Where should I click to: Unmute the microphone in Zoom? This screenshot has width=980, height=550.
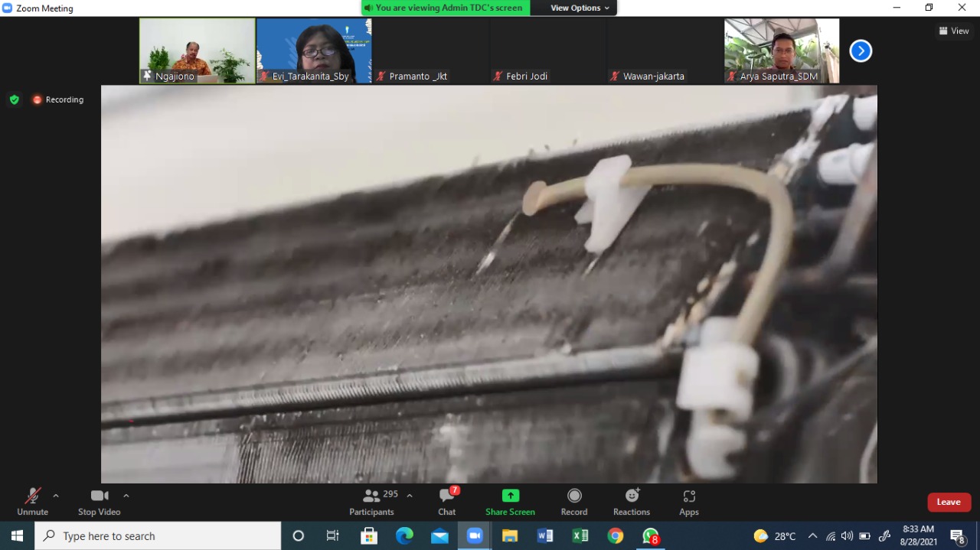click(x=32, y=503)
